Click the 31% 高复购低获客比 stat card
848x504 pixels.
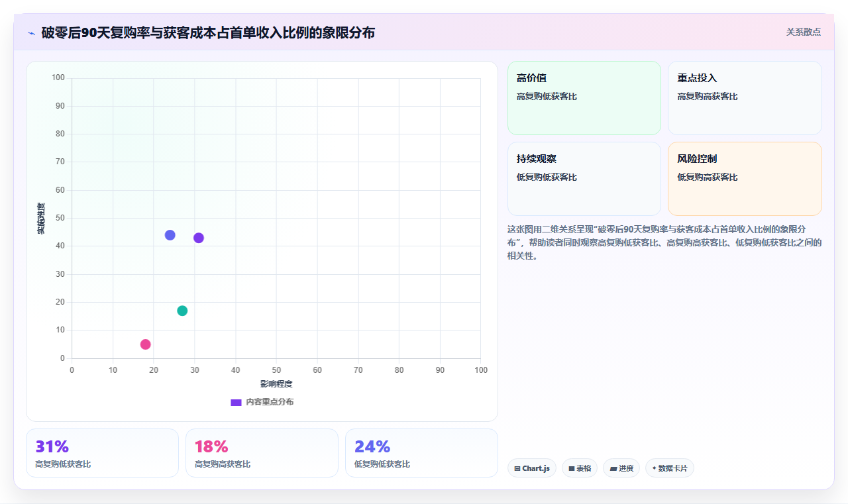point(102,453)
